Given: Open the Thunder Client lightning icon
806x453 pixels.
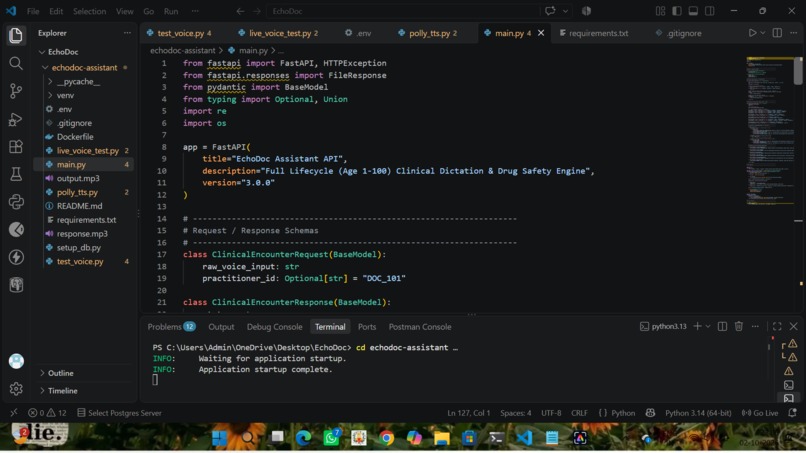Looking at the screenshot, I should pyautogui.click(x=16, y=257).
